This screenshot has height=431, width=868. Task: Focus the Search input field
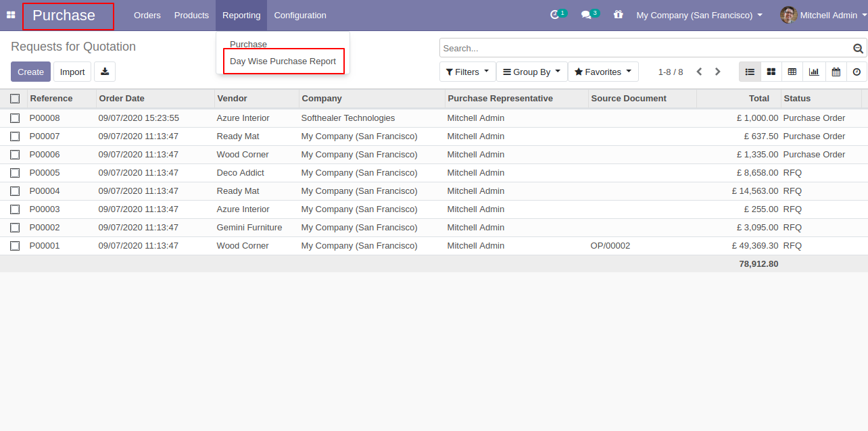click(x=646, y=48)
